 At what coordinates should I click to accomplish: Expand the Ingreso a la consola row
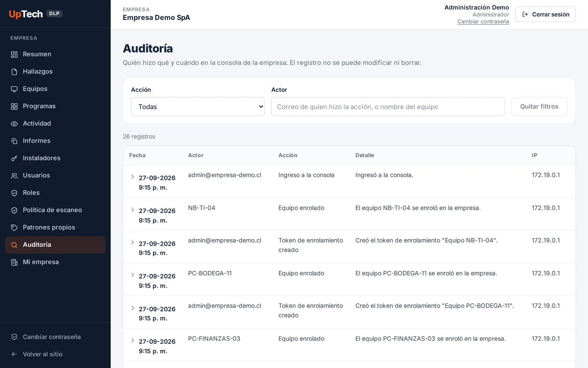133,177
